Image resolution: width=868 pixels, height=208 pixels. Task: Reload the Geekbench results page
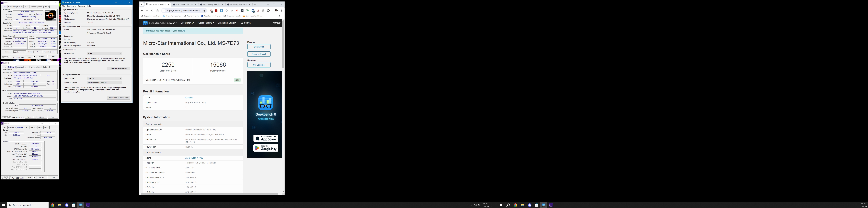(152, 10)
